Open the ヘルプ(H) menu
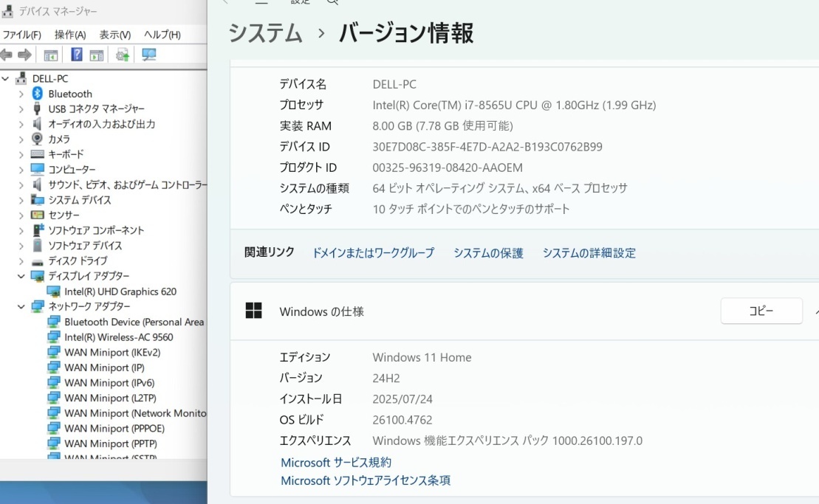 (162, 35)
